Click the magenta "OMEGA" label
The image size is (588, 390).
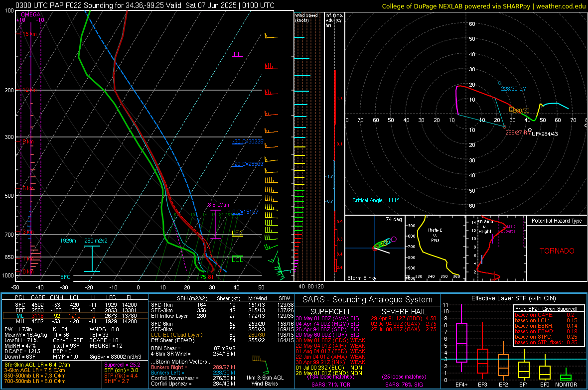(x=31, y=14)
